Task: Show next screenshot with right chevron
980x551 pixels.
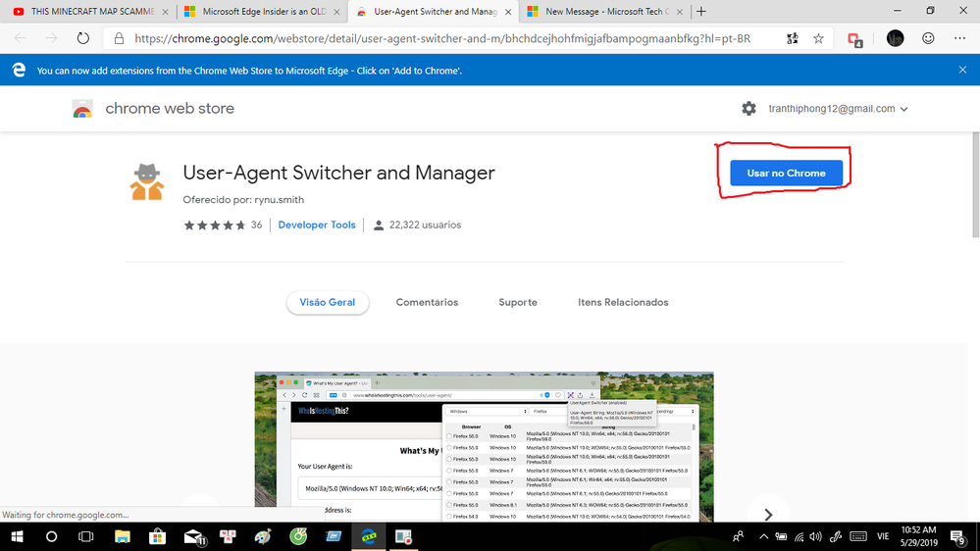Action: (x=768, y=514)
